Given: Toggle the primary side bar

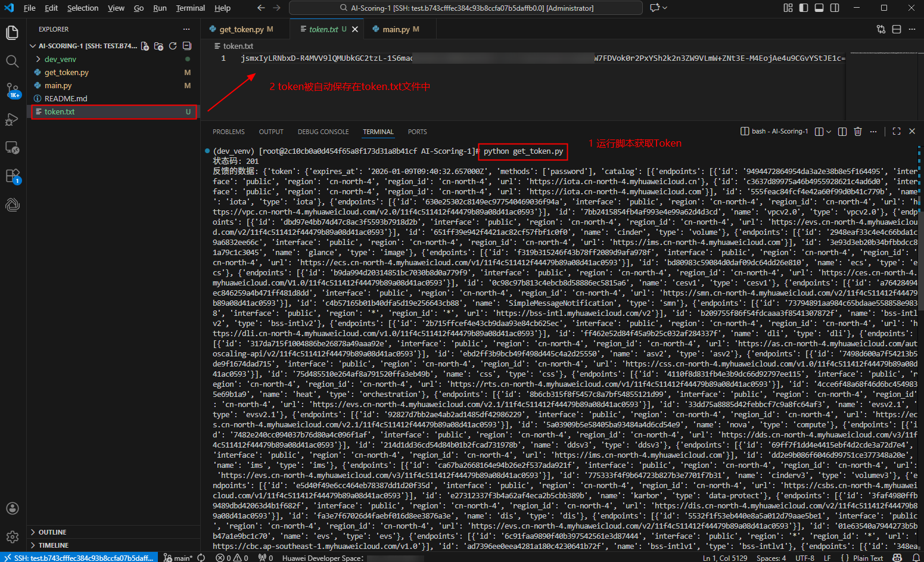Looking at the screenshot, I should pyautogui.click(x=804, y=8).
